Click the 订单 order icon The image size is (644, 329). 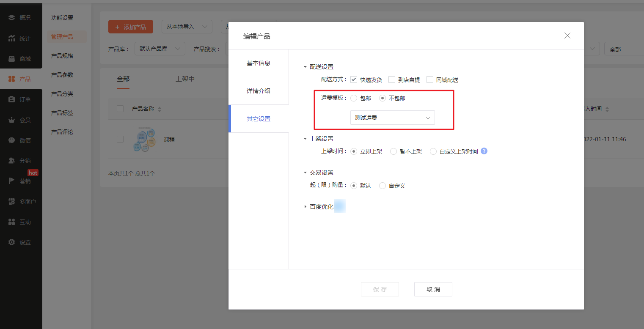(x=11, y=99)
